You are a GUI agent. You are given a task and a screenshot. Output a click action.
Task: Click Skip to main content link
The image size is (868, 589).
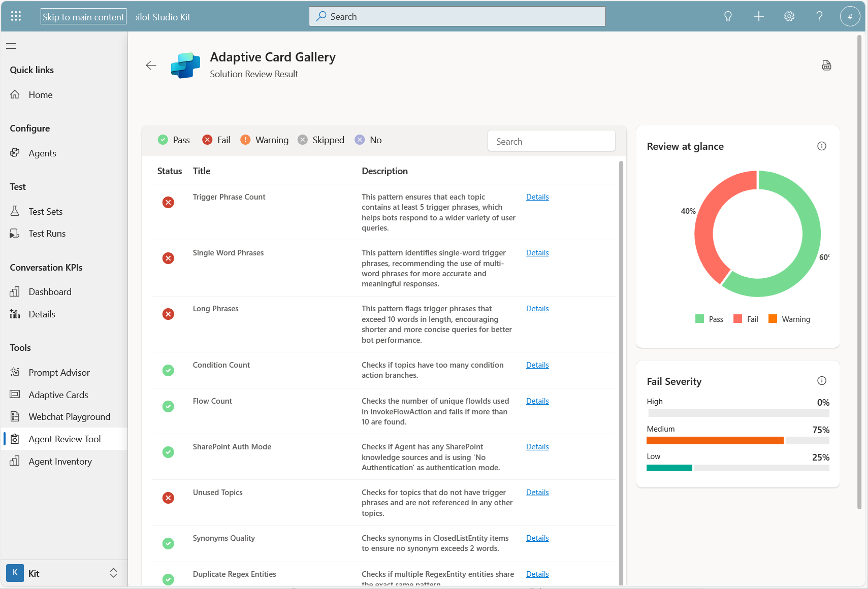click(83, 17)
